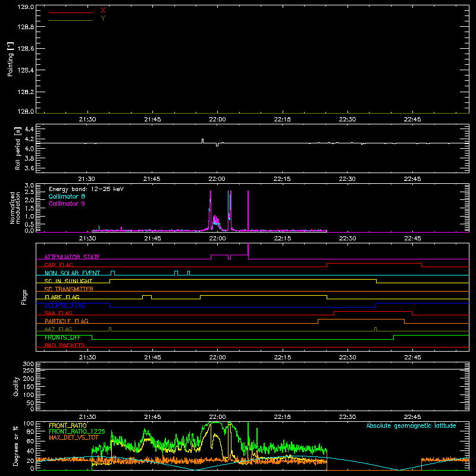Click the SC_TRANSMITTER flag label

[69, 289]
